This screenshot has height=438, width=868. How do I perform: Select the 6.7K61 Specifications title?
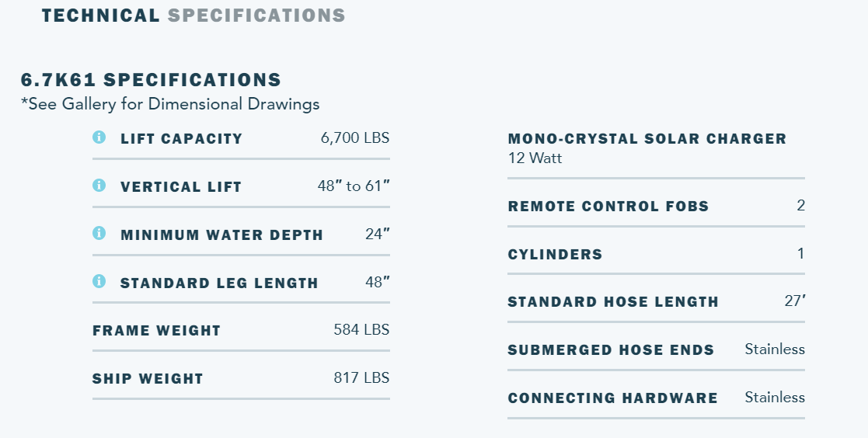(x=151, y=80)
